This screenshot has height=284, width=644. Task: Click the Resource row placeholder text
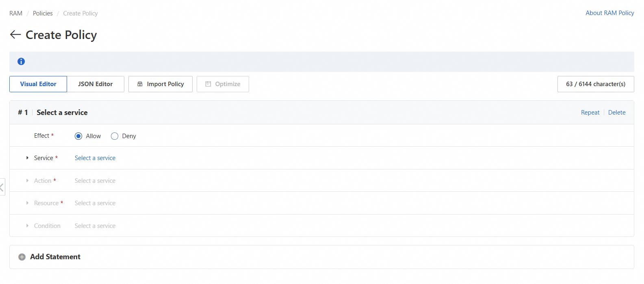[95, 203]
